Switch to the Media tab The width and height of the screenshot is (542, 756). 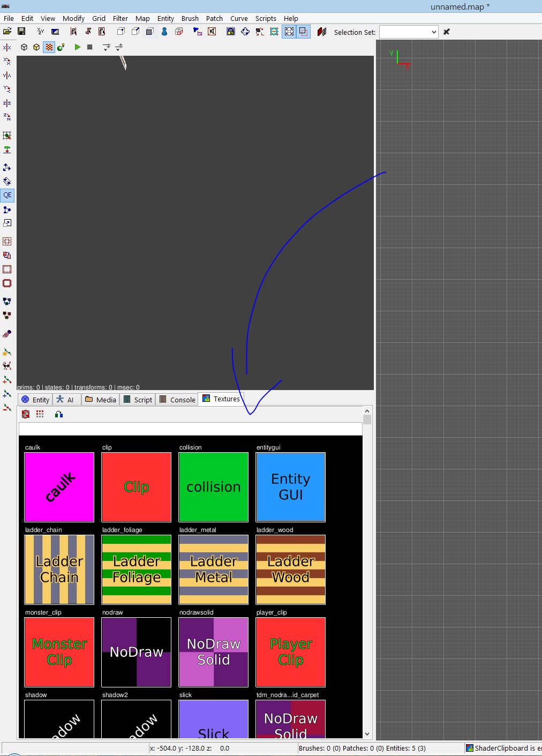point(101,400)
